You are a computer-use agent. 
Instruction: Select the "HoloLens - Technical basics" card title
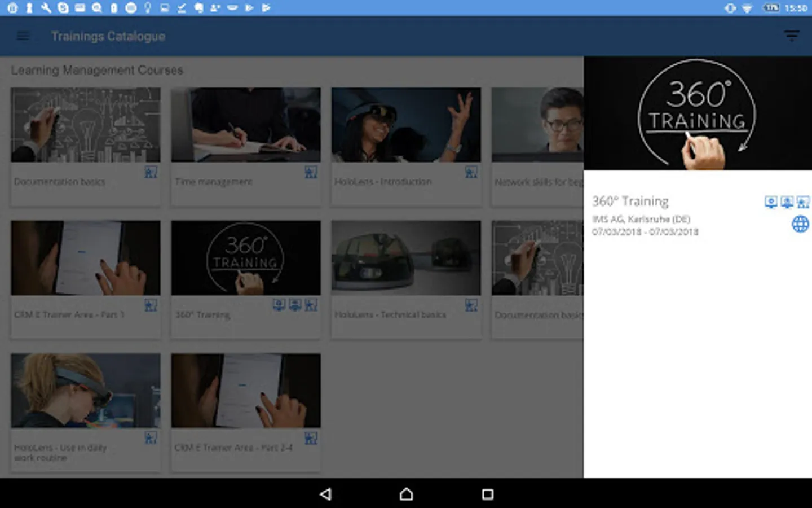coord(390,314)
